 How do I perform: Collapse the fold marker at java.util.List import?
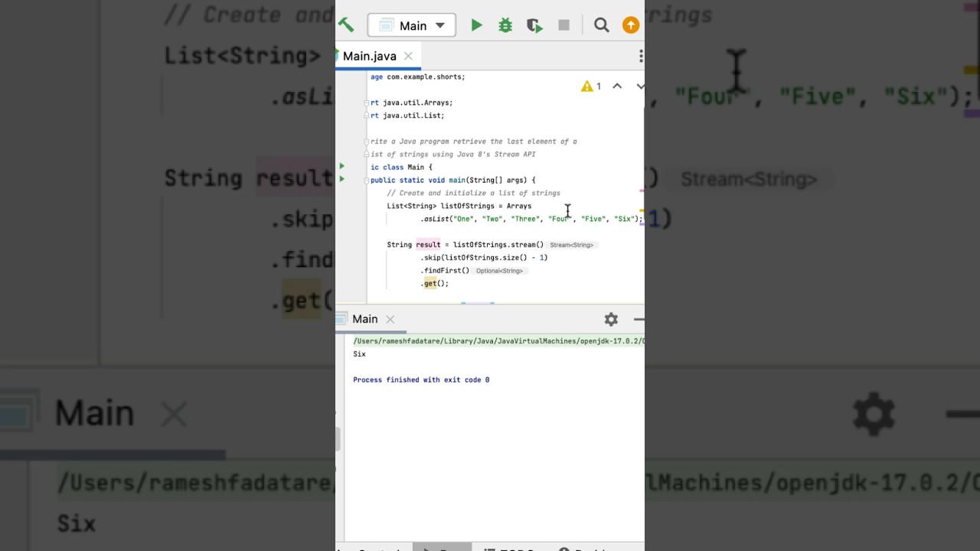click(x=367, y=116)
